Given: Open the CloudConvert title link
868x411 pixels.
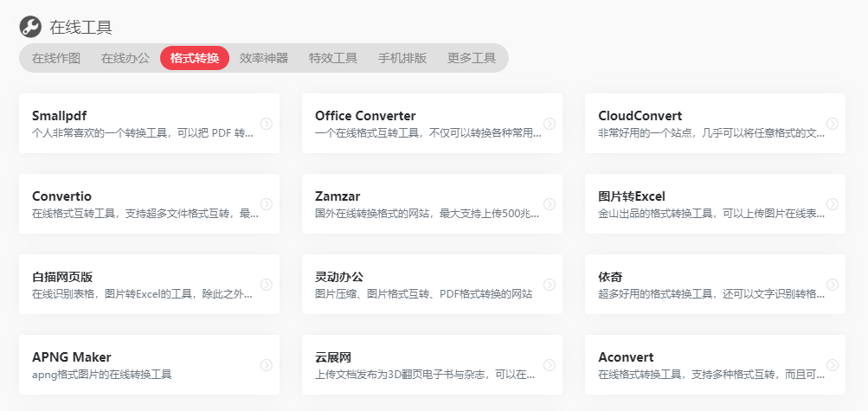Looking at the screenshot, I should [x=640, y=116].
